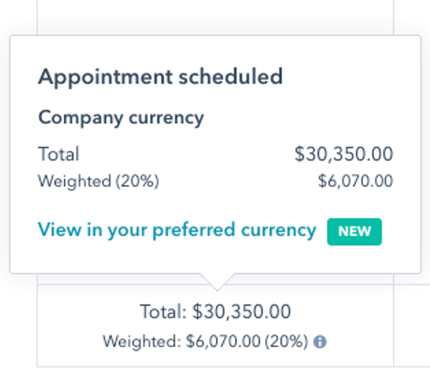Click the adjacent right column footer area
Image resolution: width=430 pixels, height=377 pixels.
(x=412, y=326)
